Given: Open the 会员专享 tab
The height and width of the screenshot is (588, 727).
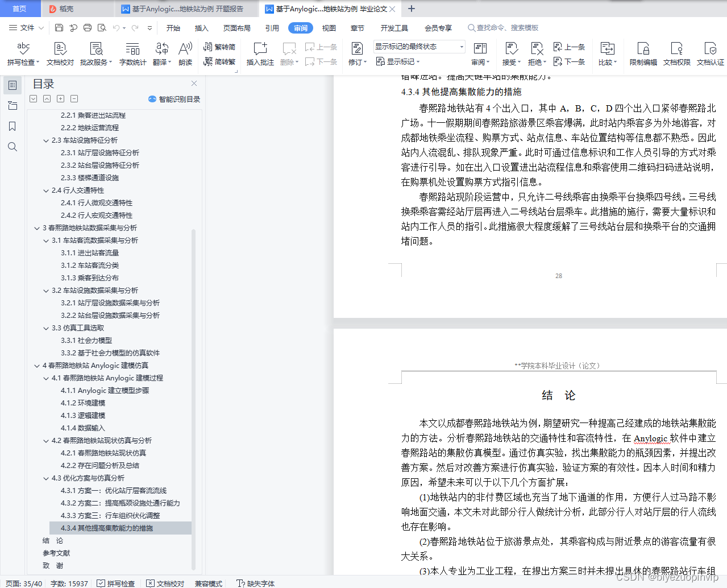Looking at the screenshot, I should (x=438, y=27).
